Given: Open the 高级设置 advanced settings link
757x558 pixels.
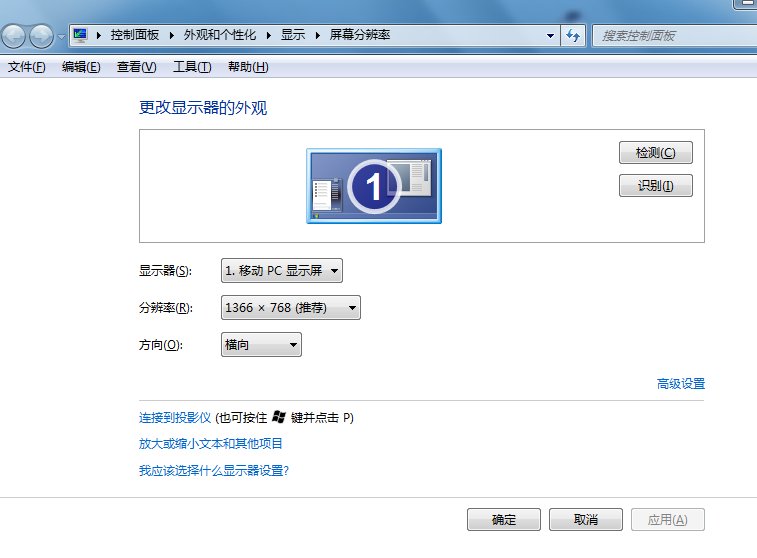Looking at the screenshot, I should pyautogui.click(x=680, y=384).
